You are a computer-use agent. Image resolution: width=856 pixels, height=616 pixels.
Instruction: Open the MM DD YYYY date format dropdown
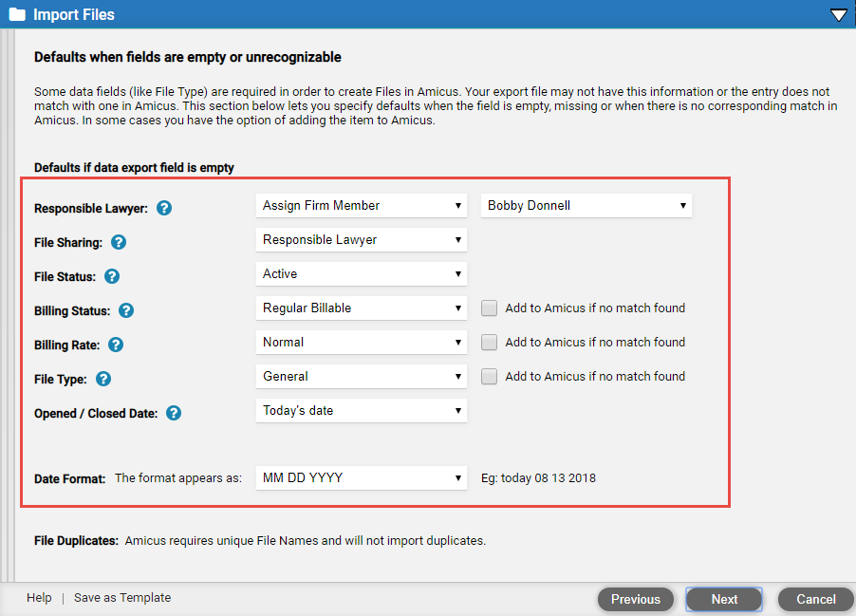[x=362, y=477]
